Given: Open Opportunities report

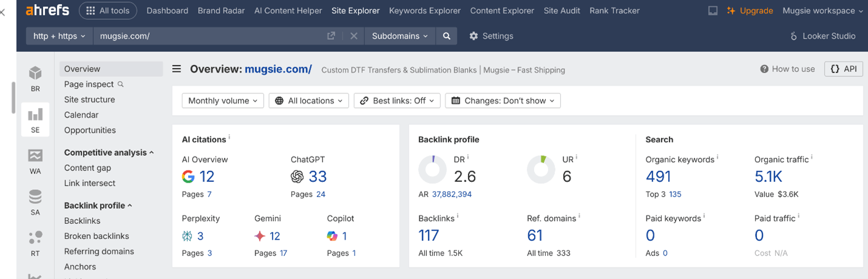Looking at the screenshot, I should (x=90, y=130).
